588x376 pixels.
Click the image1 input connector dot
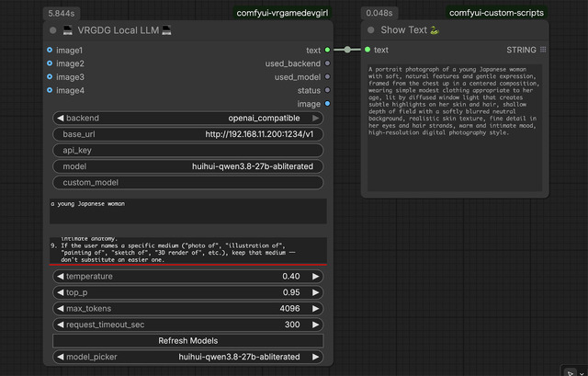[50, 50]
